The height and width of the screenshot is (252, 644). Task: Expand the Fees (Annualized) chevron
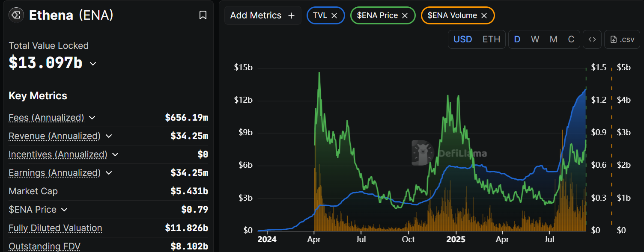pyautogui.click(x=92, y=118)
